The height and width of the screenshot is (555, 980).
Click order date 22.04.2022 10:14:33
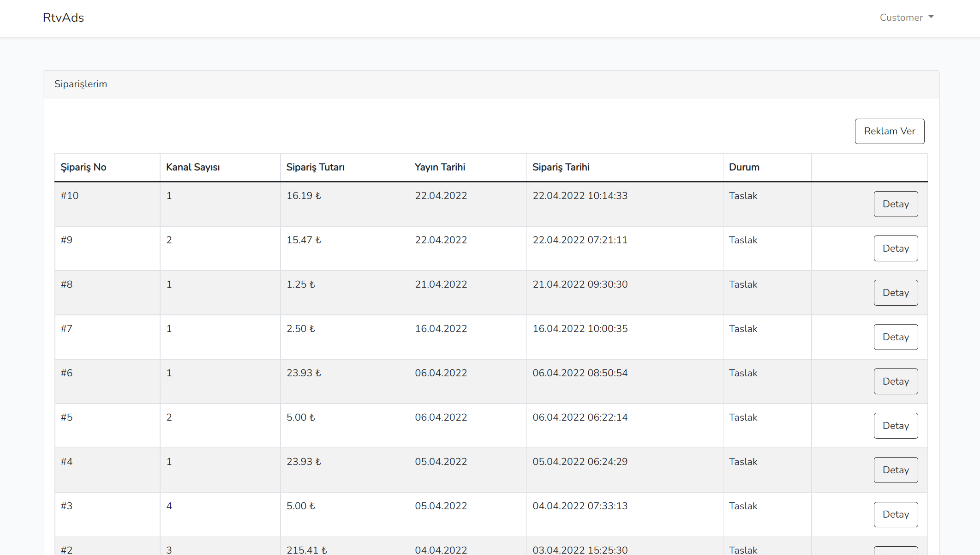click(x=580, y=196)
